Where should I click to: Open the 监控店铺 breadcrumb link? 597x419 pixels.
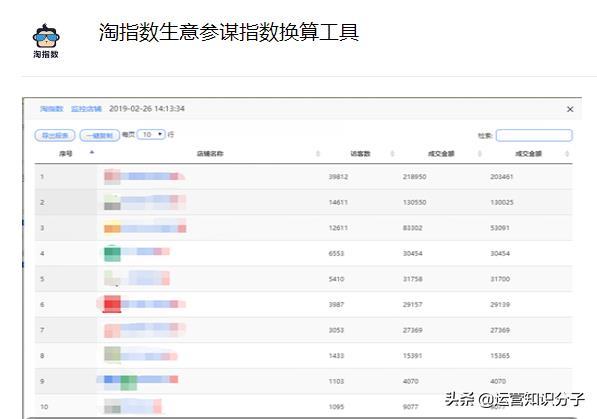pos(86,109)
